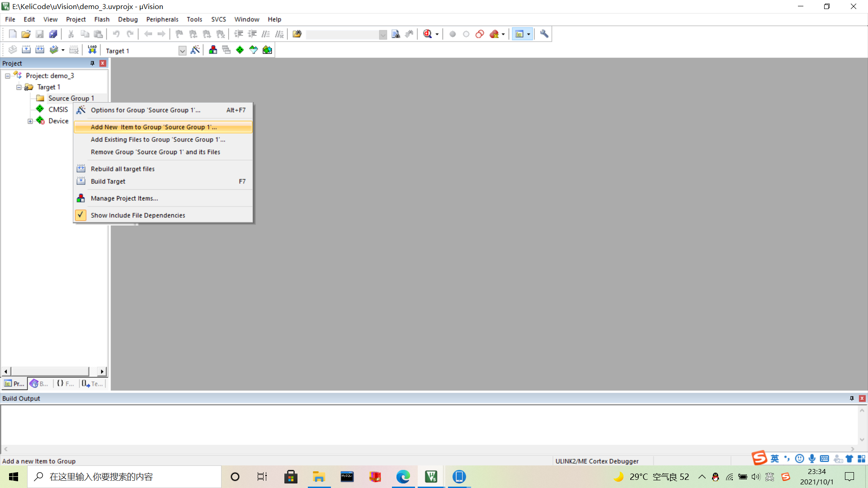The width and height of the screenshot is (868, 488).
Task: Open the Project Window dropdown arrow
Action: 528,34
